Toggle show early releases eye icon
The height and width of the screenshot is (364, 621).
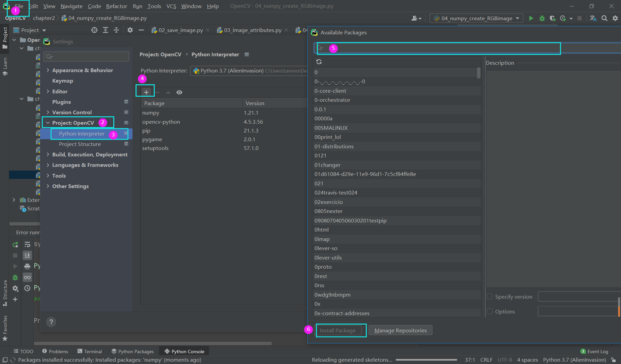click(x=179, y=92)
